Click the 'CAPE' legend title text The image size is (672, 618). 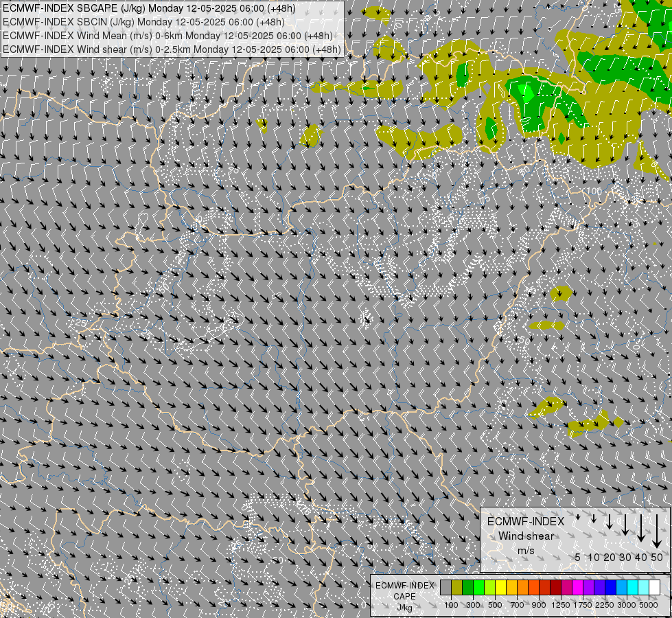(x=404, y=597)
